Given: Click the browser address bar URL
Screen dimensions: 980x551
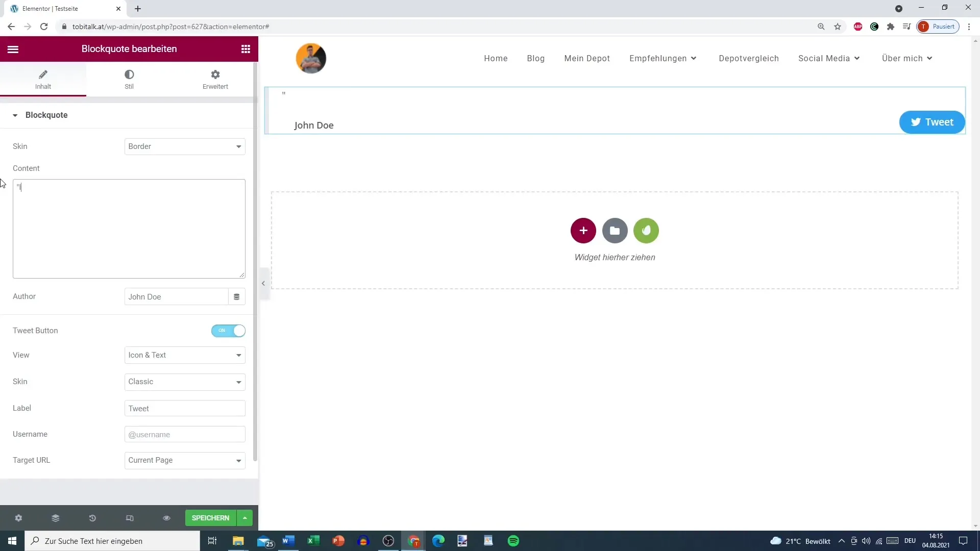Looking at the screenshot, I should pyautogui.click(x=171, y=27).
